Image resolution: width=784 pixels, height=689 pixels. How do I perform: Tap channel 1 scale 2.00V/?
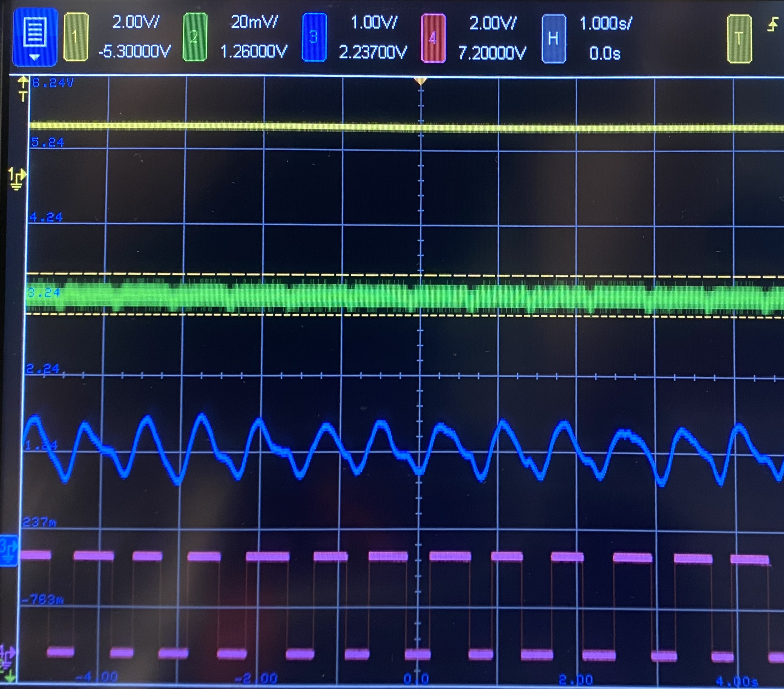point(135,22)
